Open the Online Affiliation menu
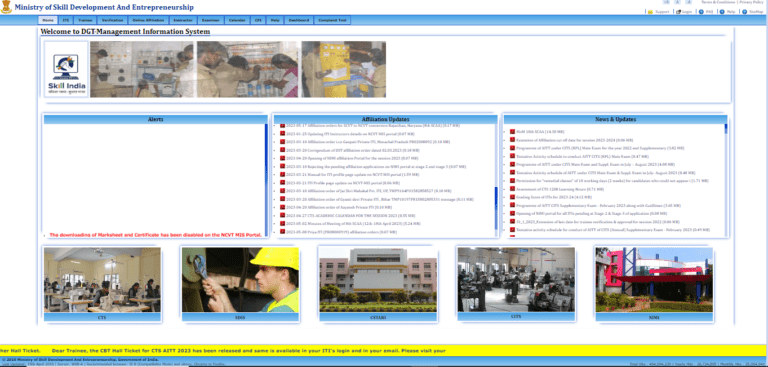The image size is (768, 367). pos(148,21)
